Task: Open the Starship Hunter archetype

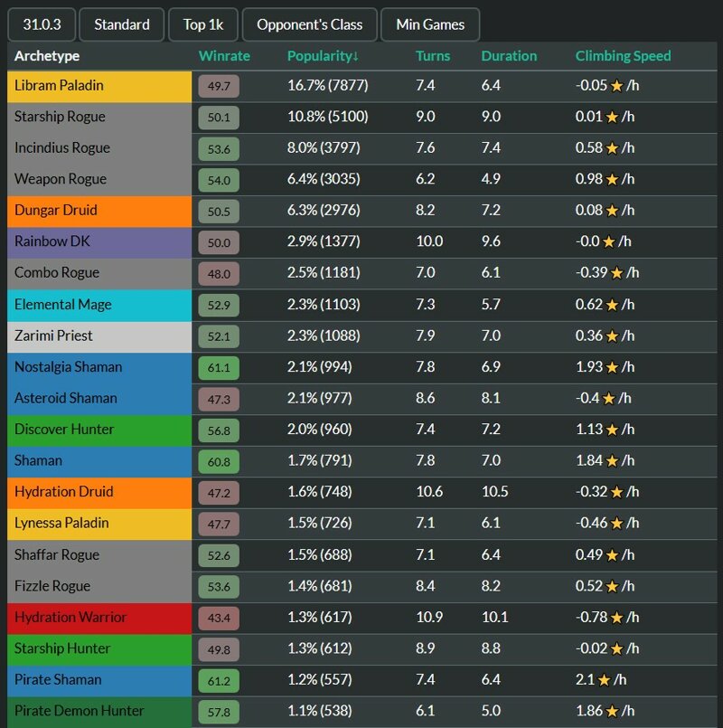Action: 99,649
